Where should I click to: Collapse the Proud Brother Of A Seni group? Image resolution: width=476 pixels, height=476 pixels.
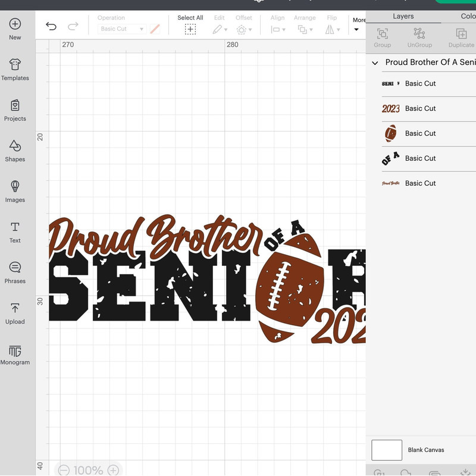tap(375, 62)
